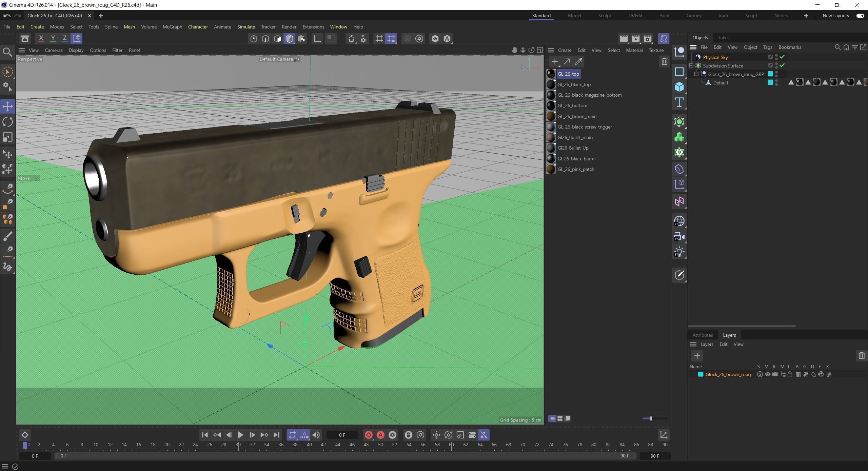
Task: Select the Gl_26_black_barrel material
Action: click(x=576, y=159)
